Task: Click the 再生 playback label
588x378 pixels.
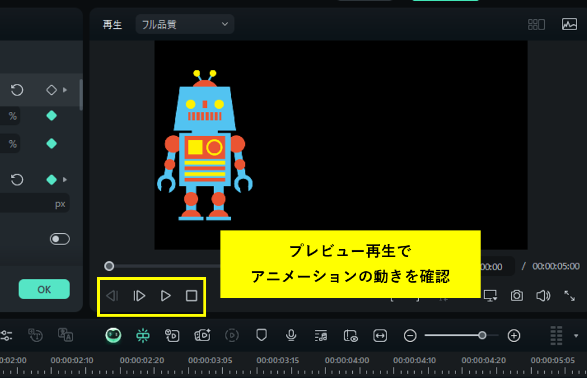Action: (112, 24)
